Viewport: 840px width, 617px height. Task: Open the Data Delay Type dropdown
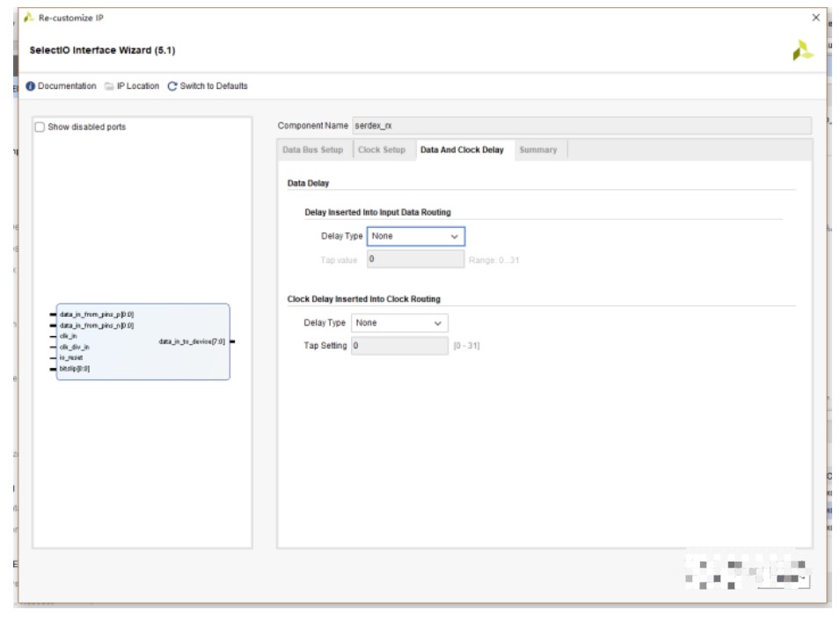(x=415, y=236)
